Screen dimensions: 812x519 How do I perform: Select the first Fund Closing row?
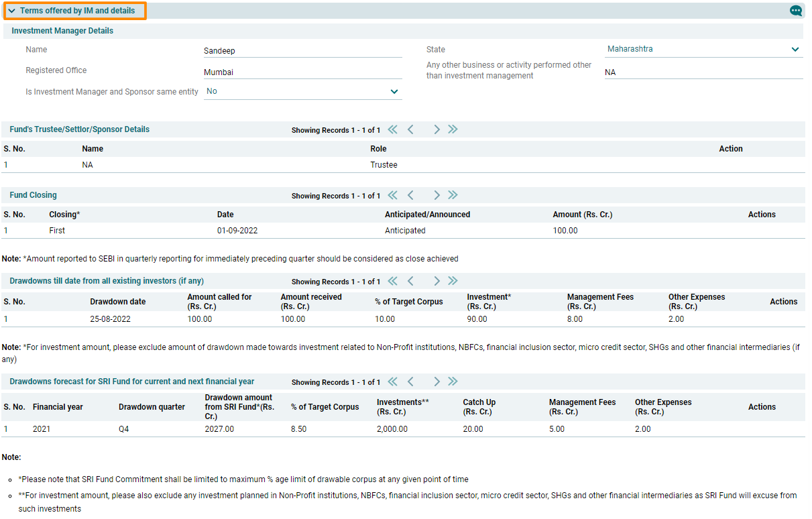402,231
